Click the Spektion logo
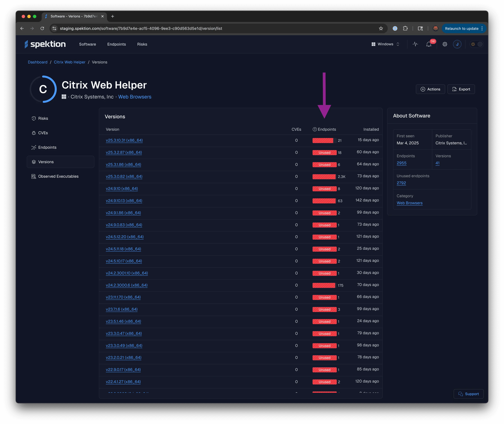The height and width of the screenshot is (424, 504). coord(45,44)
